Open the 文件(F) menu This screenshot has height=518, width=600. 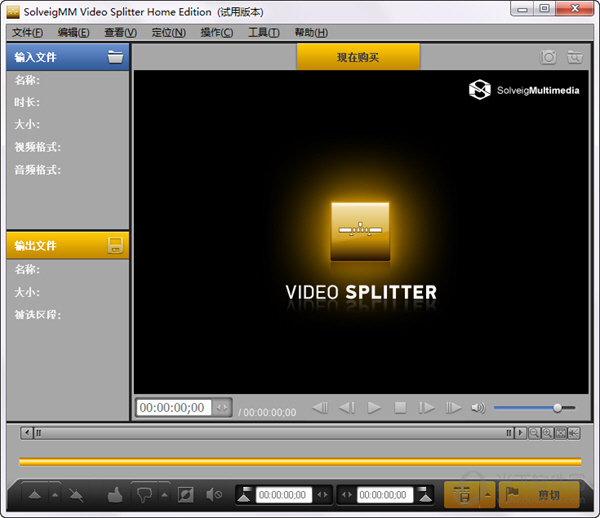click(28, 33)
